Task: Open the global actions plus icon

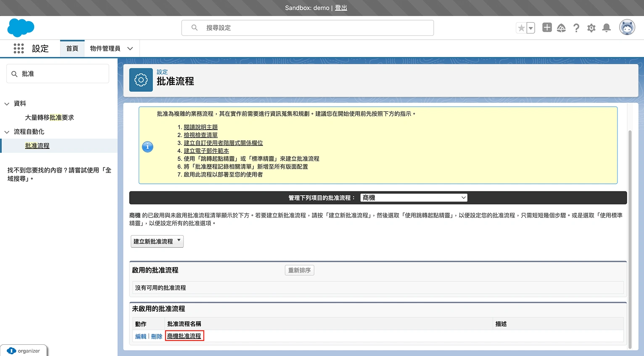Action: tap(547, 28)
